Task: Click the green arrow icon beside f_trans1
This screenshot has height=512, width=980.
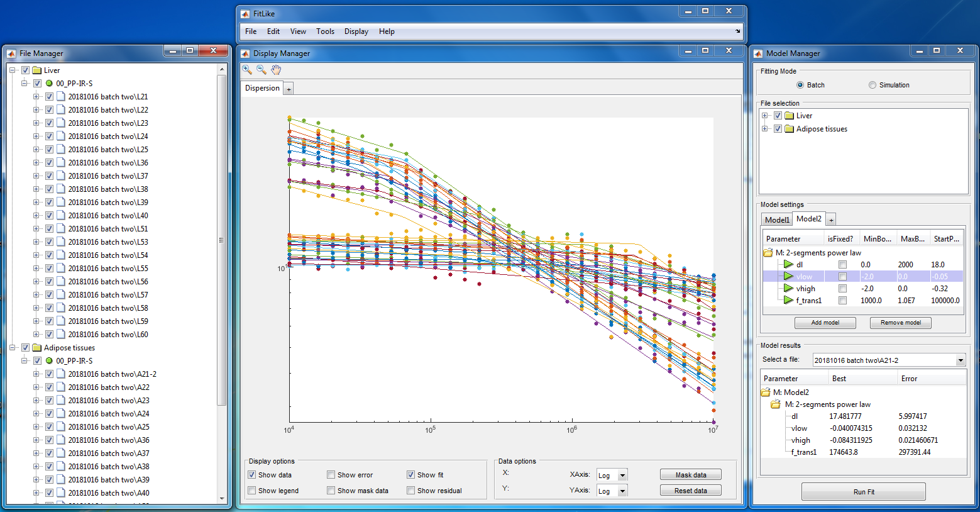Action: click(x=788, y=301)
